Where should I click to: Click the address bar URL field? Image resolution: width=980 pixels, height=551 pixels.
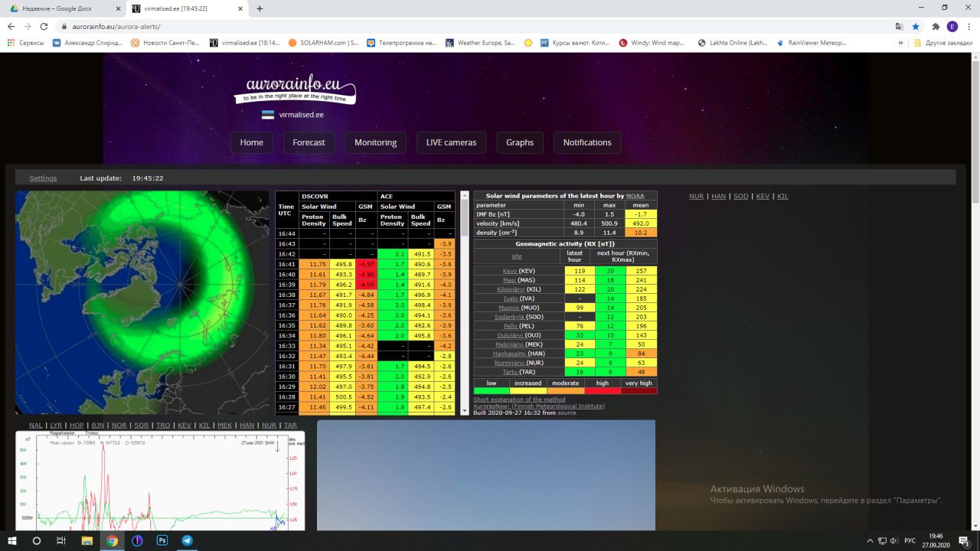[x=475, y=25]
